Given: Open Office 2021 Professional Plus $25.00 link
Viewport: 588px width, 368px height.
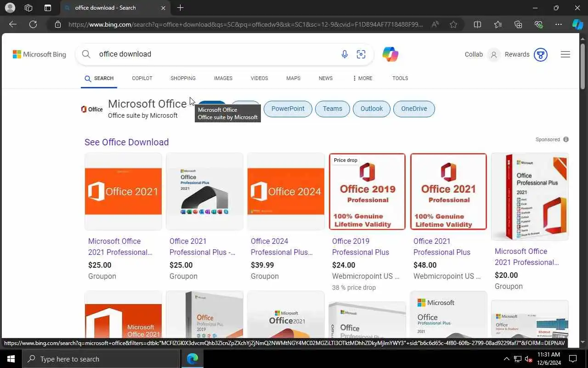Looking at the screenshot, I should click(202, 247).
